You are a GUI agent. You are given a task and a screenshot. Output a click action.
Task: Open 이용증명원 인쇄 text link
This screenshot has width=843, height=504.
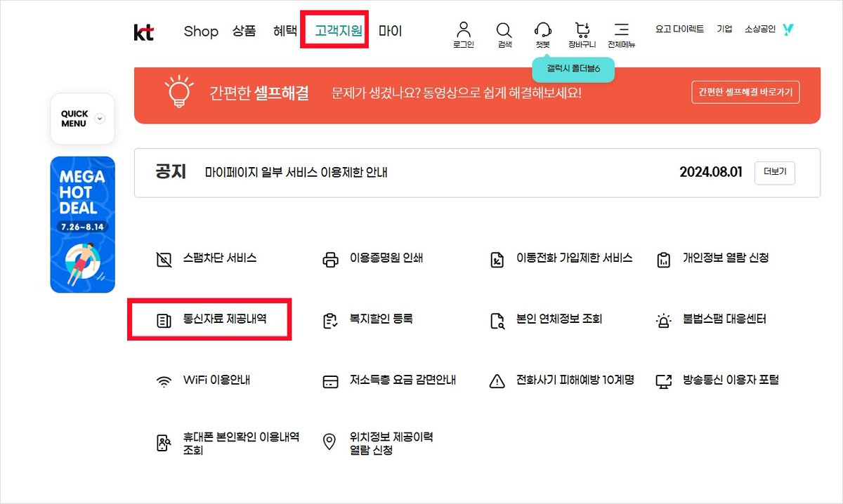(x=386, y=258)
